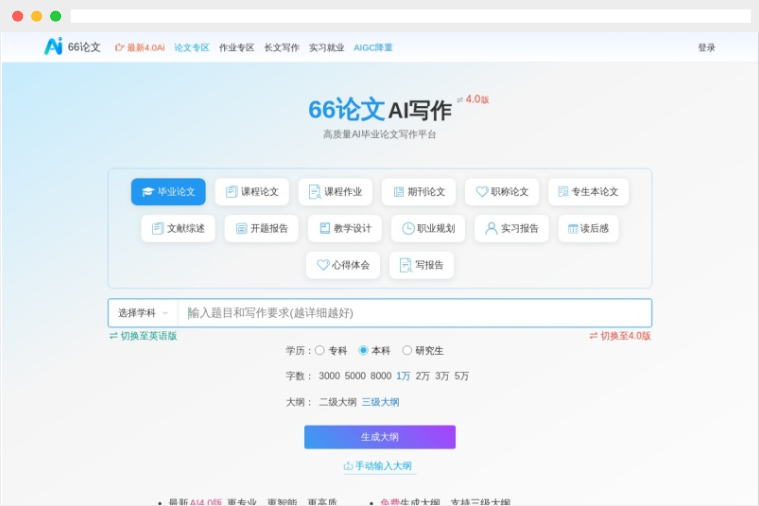The image size is (759, 506).
Task: Click 手动输入大纲 link
Action: (378, 466)
